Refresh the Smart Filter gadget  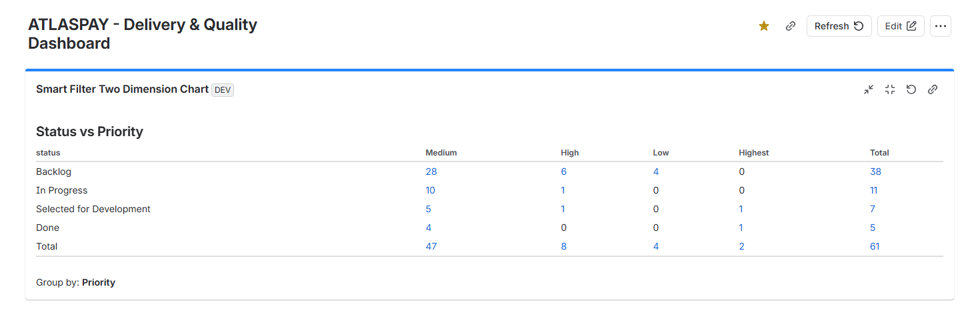(911, 89)
